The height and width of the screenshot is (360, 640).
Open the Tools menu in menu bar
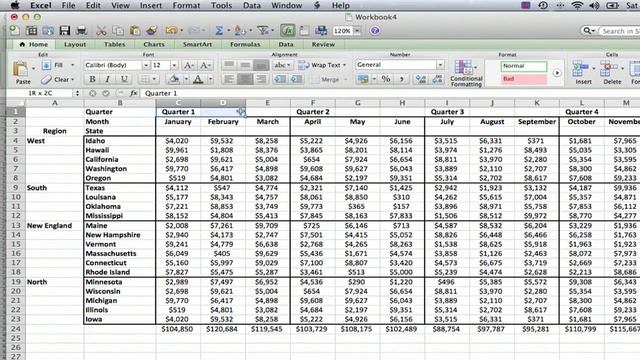(x=222, y=5)
